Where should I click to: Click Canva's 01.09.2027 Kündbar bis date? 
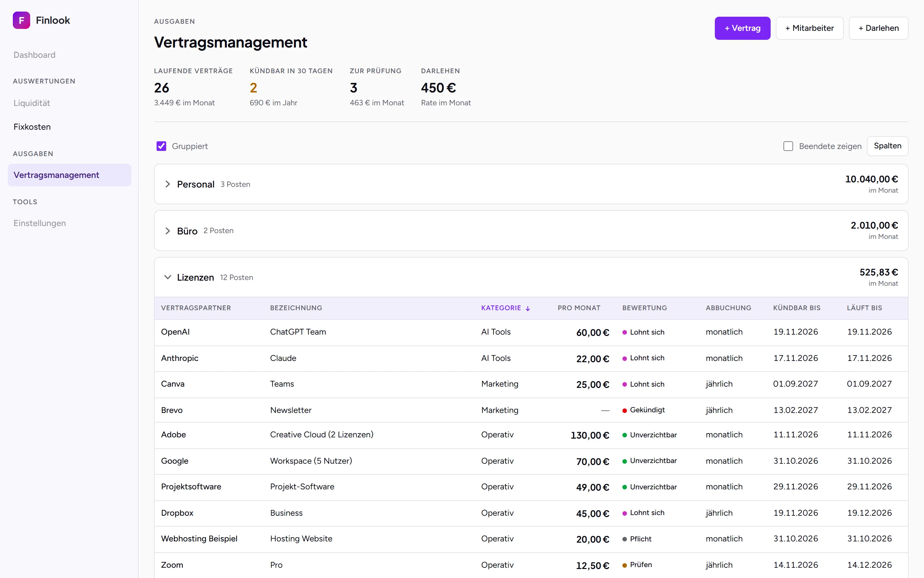[x=795, y=384]
